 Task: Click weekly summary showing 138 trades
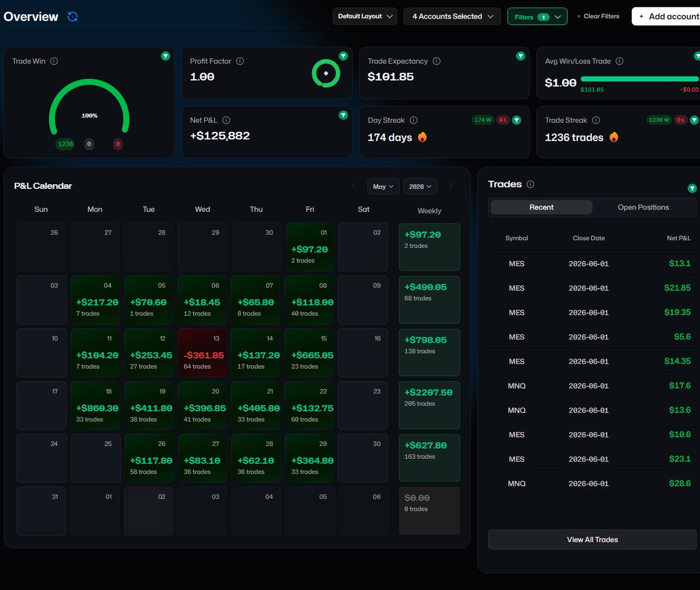pos(429,353)
